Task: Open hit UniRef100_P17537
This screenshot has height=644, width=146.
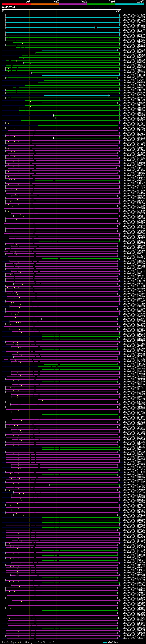Action: click(x=134, y=48)
